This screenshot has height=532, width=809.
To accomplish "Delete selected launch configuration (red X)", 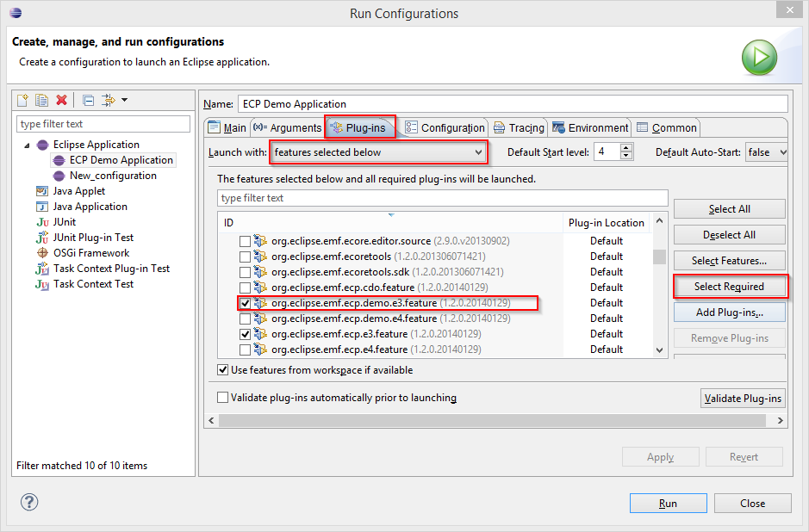I will 61,100.
